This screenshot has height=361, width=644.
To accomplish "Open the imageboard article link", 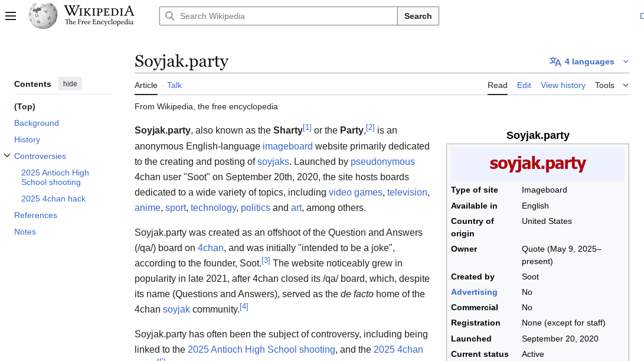I will [287, 147].
